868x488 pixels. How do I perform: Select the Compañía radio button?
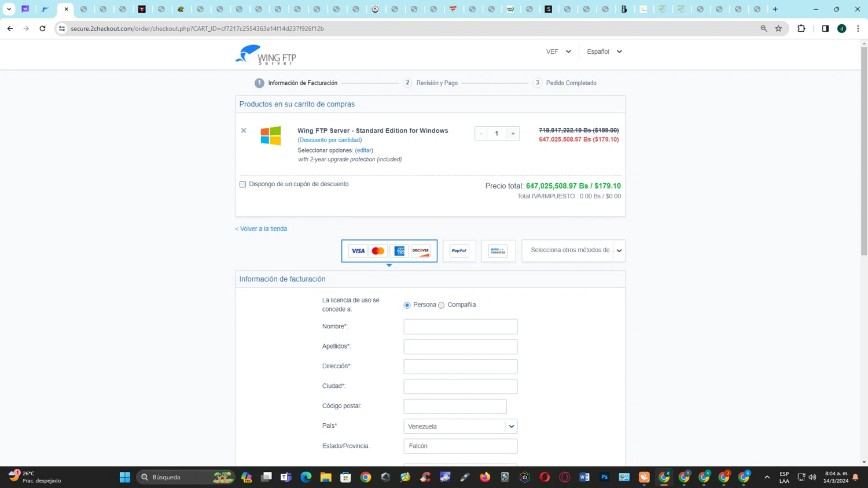tap(441, 305)
